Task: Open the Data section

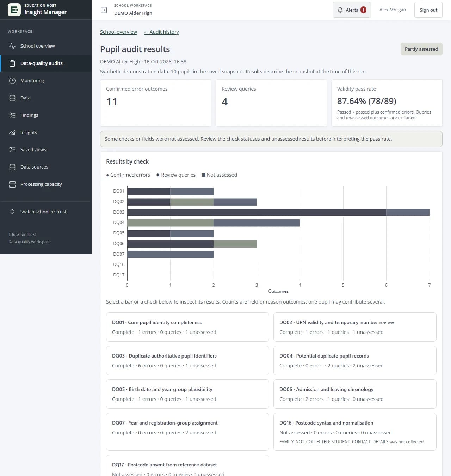Action: click(x=46, y=98)
